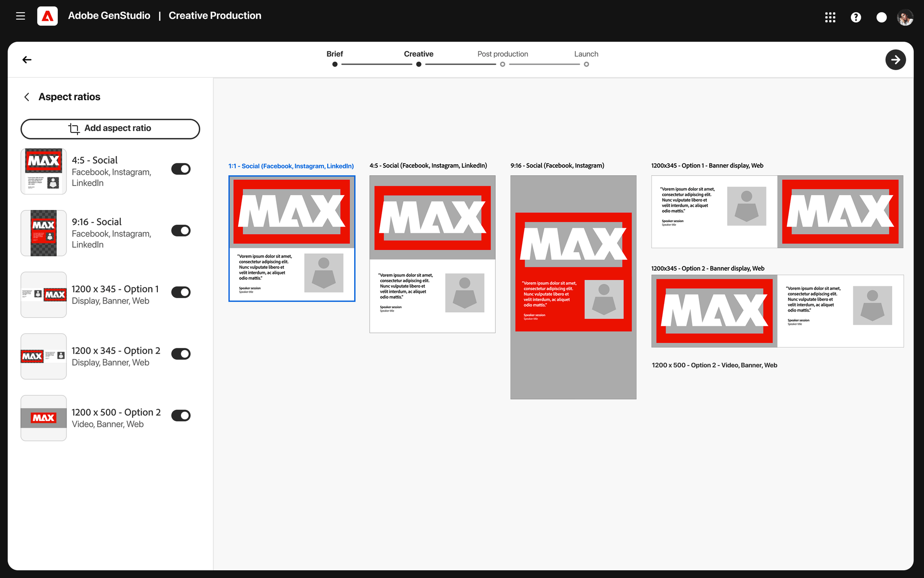Screen dimensions: 924x578
Task: Click 1200 x 500 - Option 2 sidebar label
Action: tap(116, 412)
